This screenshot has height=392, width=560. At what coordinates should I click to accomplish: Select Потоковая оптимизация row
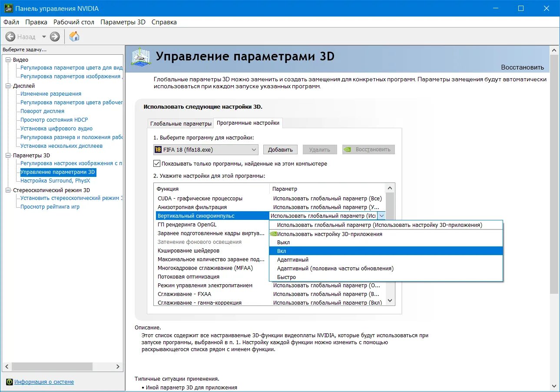click(212, 277)
